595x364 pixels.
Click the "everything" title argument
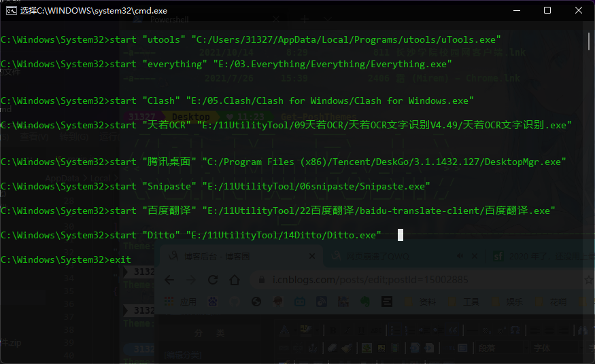tap(175, 64)
